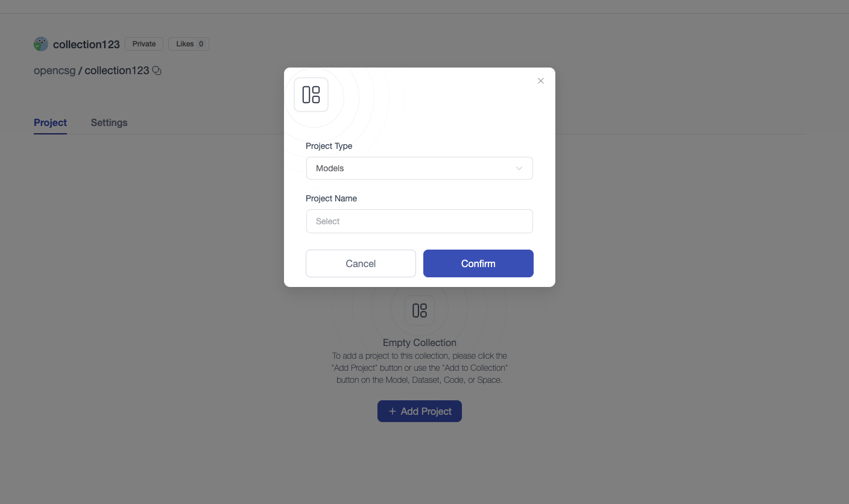Click the collection123 avatar icon
Image resolution: width=849 pixels, height=504 pixels.
click(41, 44)
